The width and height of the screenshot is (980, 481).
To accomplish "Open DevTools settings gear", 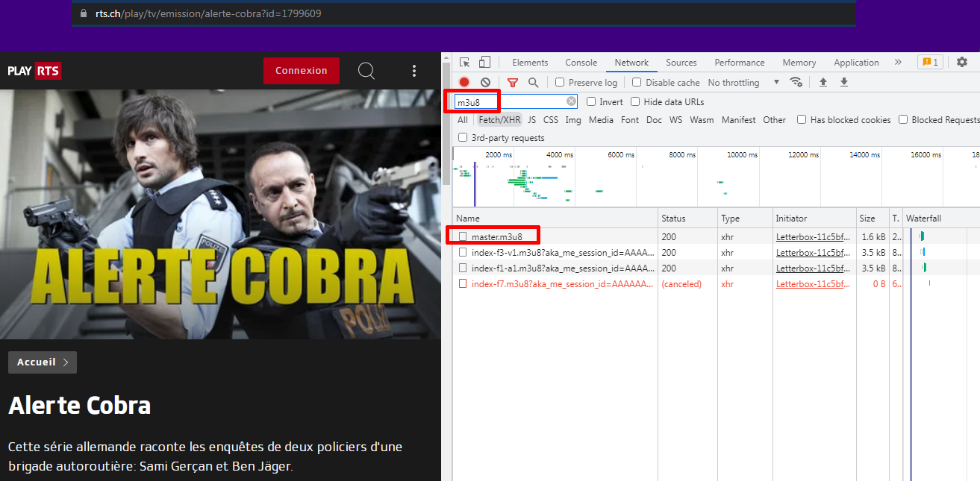I will click(x=962, y=62).
